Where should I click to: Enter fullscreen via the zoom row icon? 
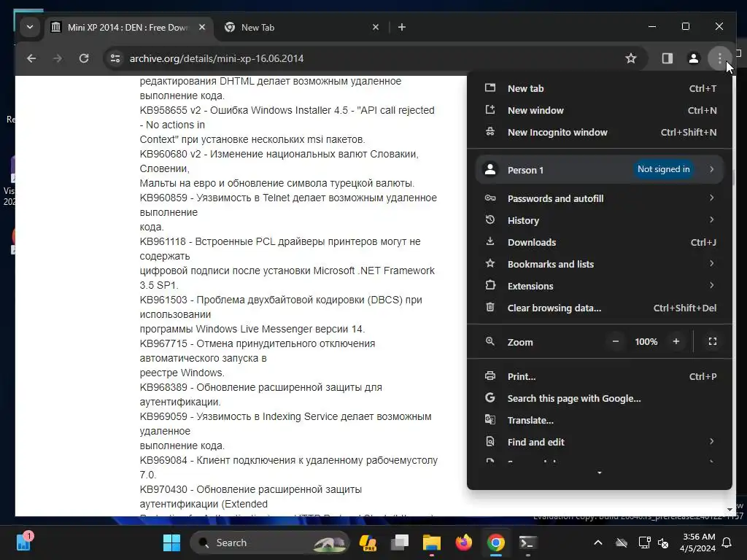[713, 341]
